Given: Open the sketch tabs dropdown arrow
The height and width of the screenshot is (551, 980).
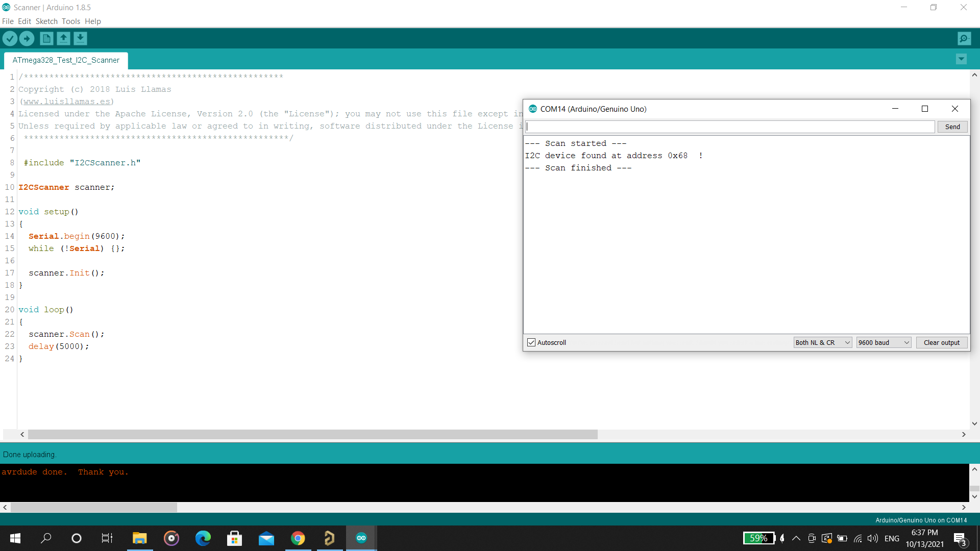Looking at the screenshot, I should pyautogui.click(x=961, y=59).
